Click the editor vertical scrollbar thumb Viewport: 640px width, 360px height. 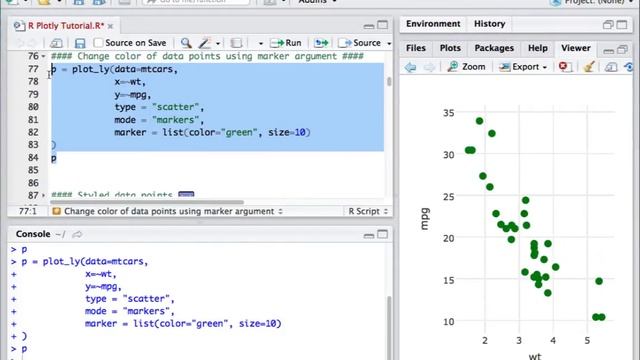click(389, 81)
